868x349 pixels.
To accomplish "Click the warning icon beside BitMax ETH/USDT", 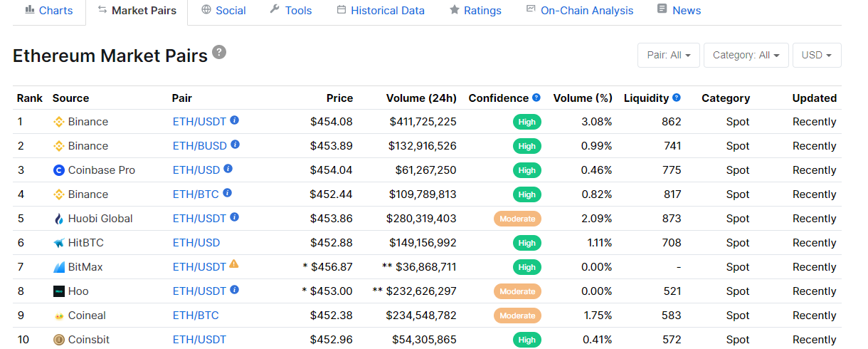I will (234, 264).
